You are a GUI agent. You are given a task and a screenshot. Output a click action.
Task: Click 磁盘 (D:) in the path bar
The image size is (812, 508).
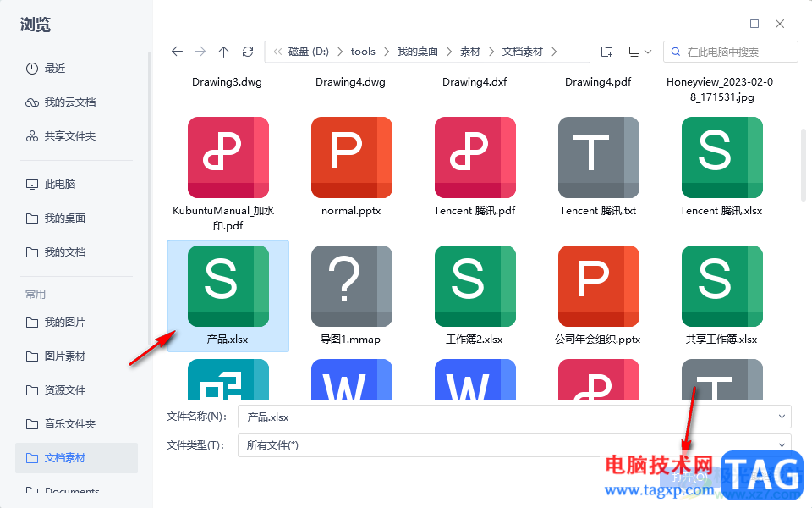(309, 52)
